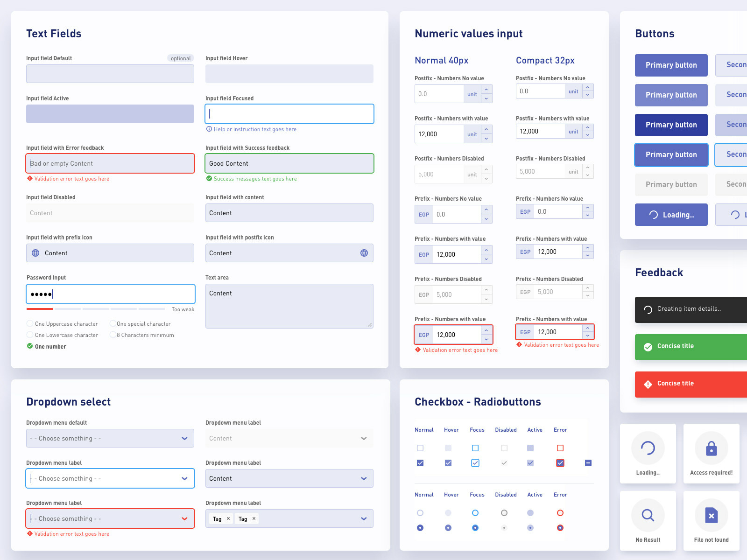Click the globe postfix icon
Screen dimensions: 747x560
click(364, 253)
